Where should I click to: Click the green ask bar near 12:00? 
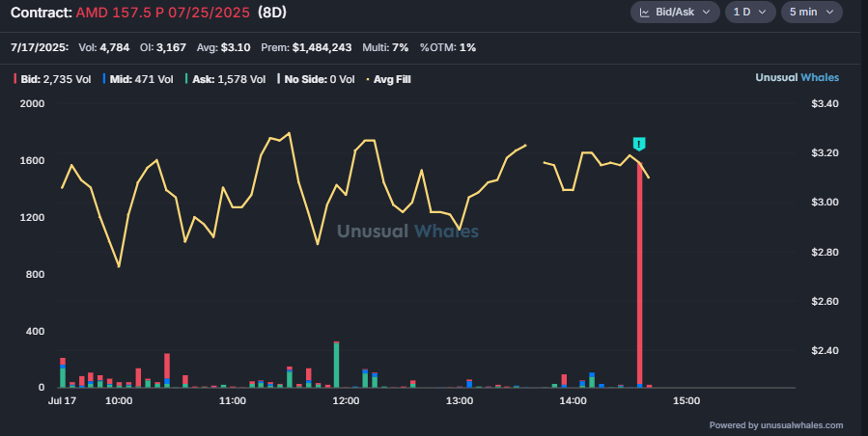337,365
